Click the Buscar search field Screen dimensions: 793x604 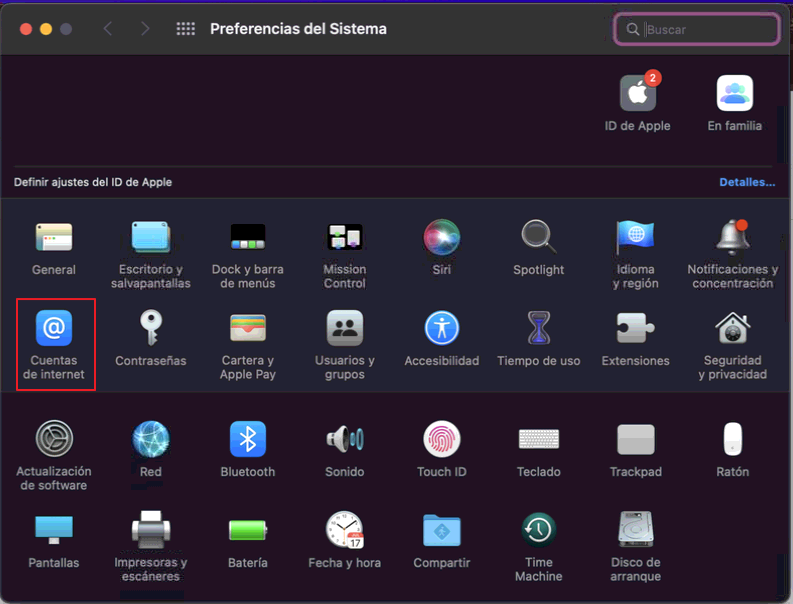pos(697,29)
